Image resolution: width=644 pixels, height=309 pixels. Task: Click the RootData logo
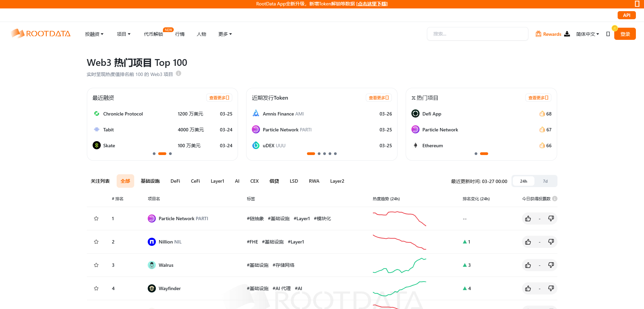(40, 34)
